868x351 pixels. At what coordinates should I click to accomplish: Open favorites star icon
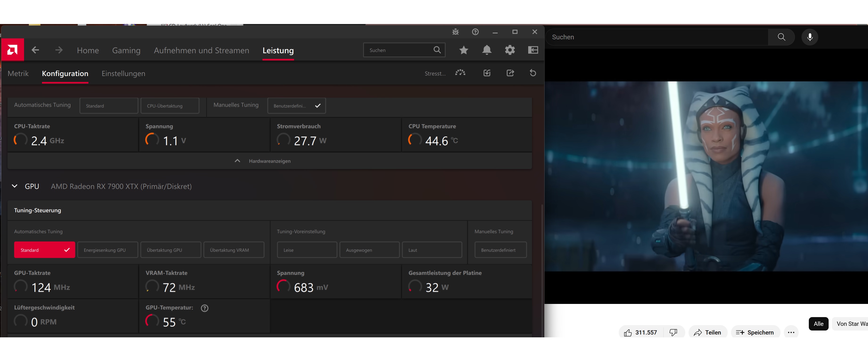pos(464,50)
